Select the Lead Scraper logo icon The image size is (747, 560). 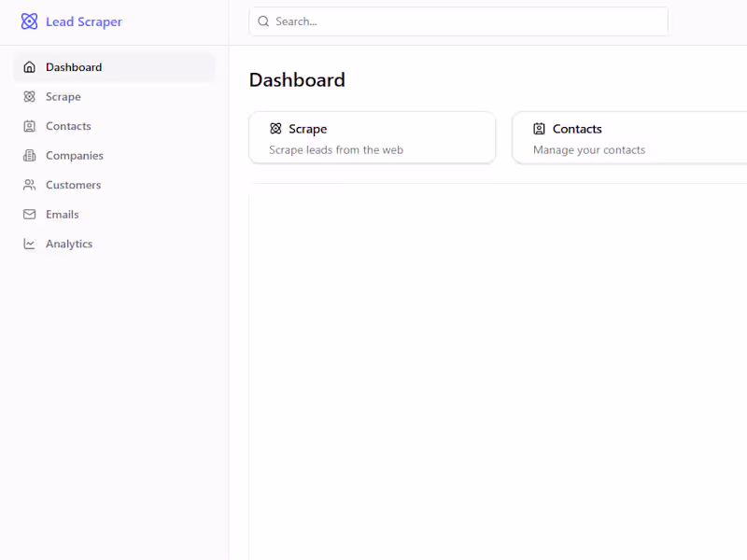[x=30, y=21]
